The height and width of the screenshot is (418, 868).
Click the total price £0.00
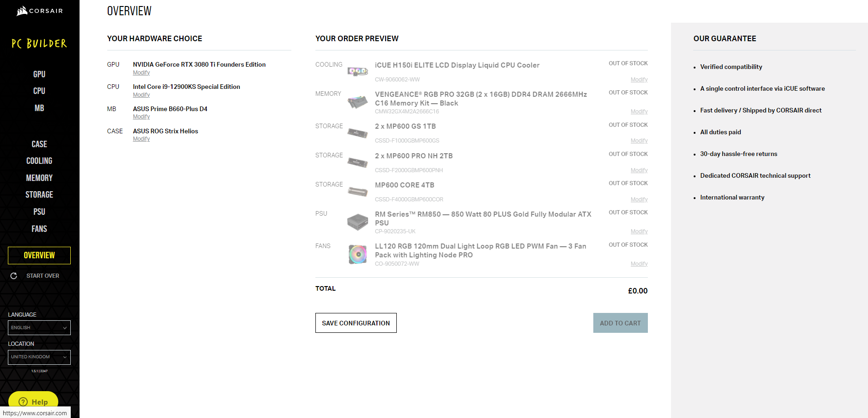click(x=638, y=291)
